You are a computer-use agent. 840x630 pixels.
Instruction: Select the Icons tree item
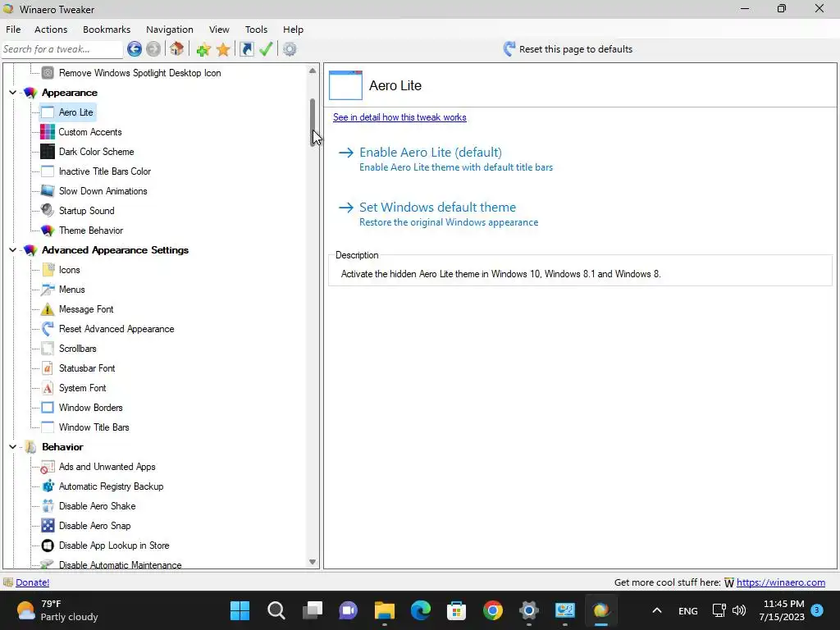point(69,270)
